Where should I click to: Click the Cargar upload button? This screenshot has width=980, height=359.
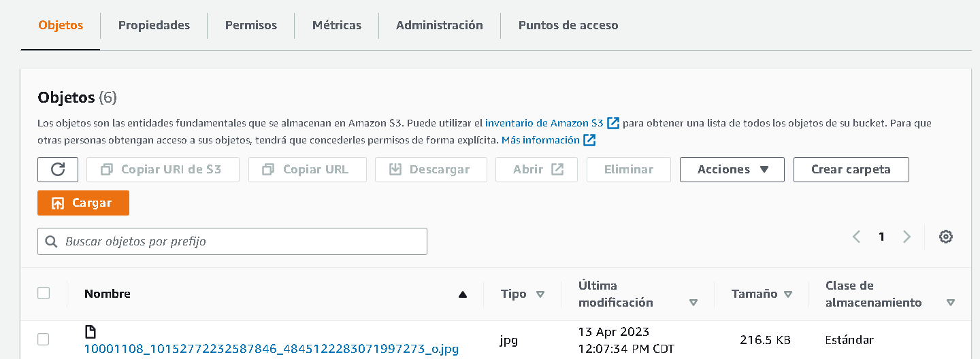[83, 203]
